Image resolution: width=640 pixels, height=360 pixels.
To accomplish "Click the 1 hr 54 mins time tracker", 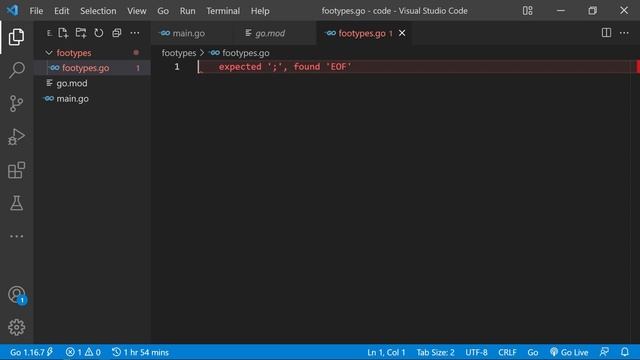I will [140, 352].
